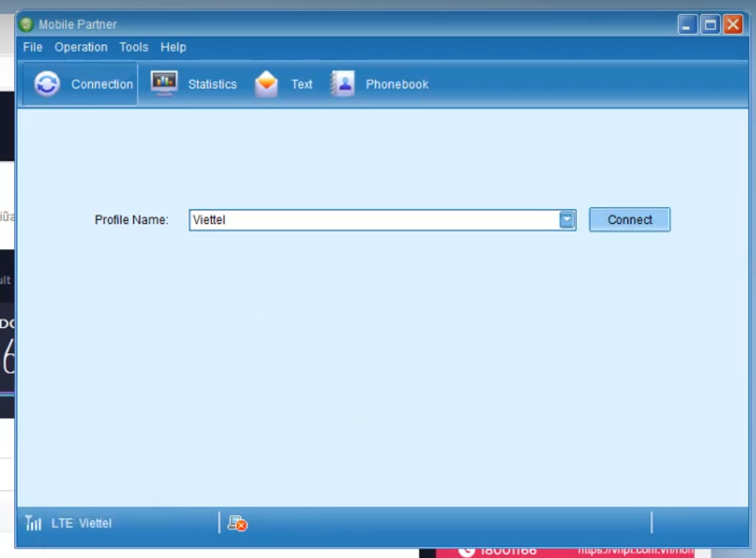The height and width of the screenshot is (558, 756).
Task: Switch to the Phonebook tab label
Action: pos(397,84)
